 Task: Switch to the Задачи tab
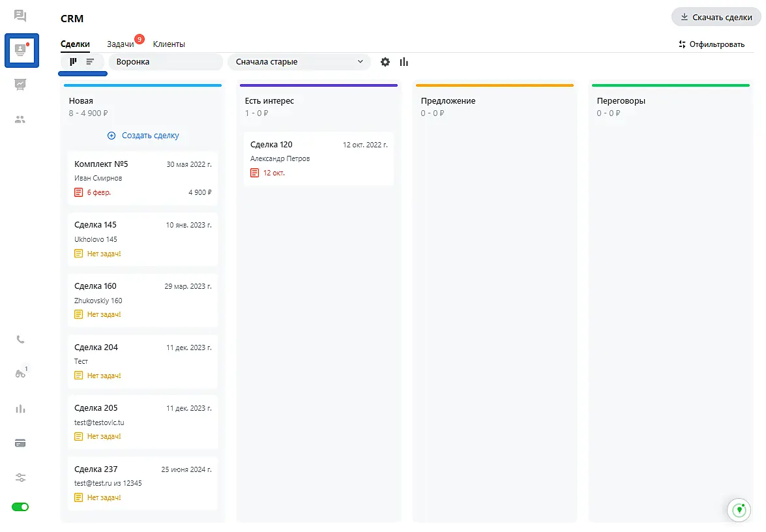pyautogui.click(x=120, y=44)
